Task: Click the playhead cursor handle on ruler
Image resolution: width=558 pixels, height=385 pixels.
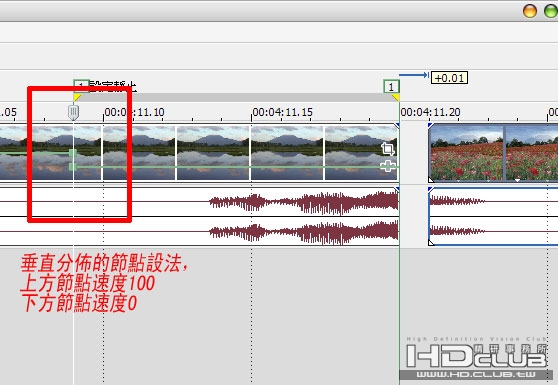Action: (x=73, y=112)
